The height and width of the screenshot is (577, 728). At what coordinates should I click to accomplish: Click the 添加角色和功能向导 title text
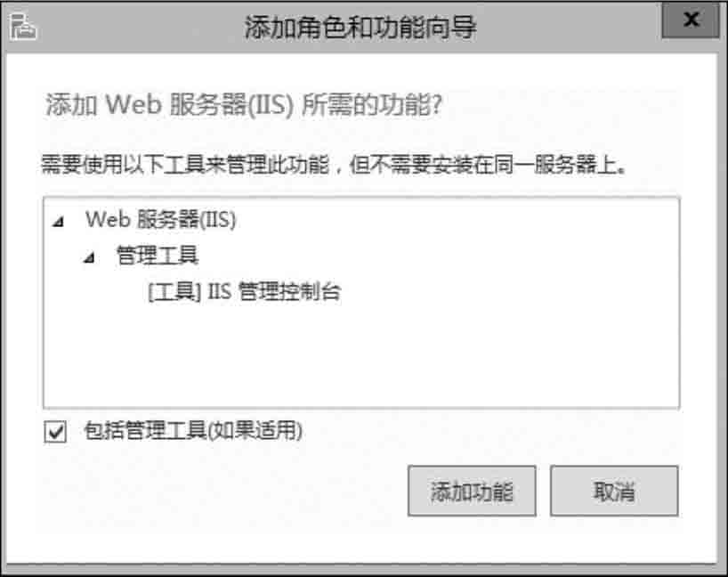point(360,28)
